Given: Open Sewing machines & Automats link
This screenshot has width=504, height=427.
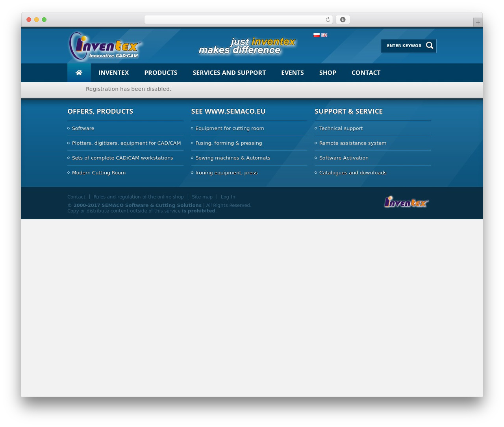Looking at the screenshot, I should 233,158.
